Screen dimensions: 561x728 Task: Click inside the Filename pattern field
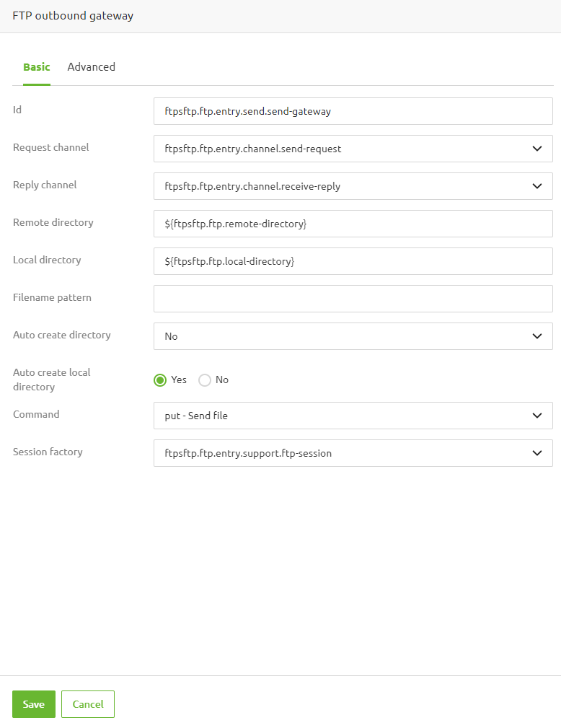pyautogui.click(x=353, y=299)
